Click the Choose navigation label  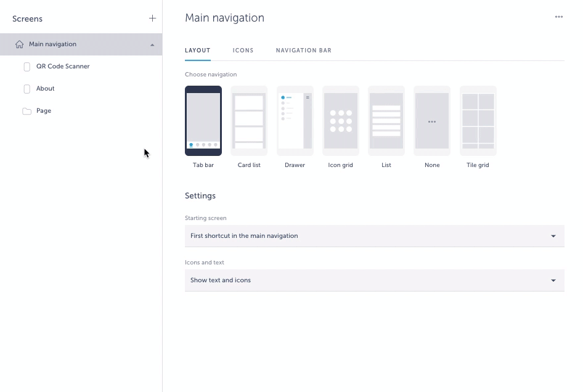[211, 75]
